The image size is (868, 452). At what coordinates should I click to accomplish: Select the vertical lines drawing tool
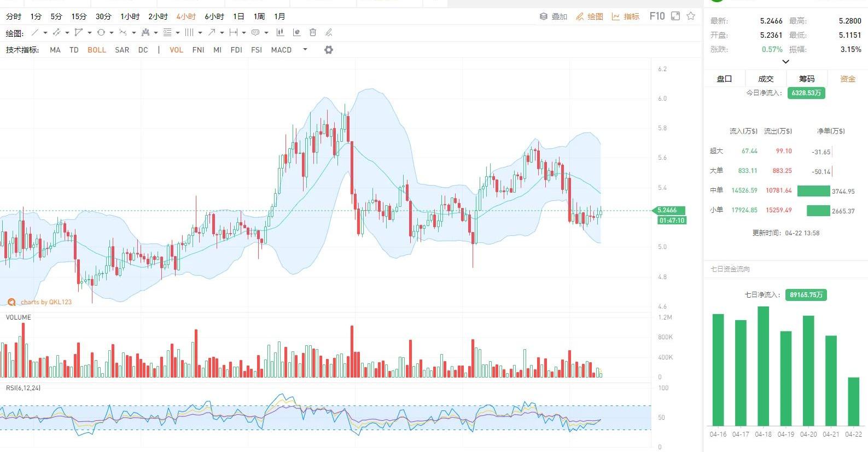pyautogui.click(x=189, y=33)
